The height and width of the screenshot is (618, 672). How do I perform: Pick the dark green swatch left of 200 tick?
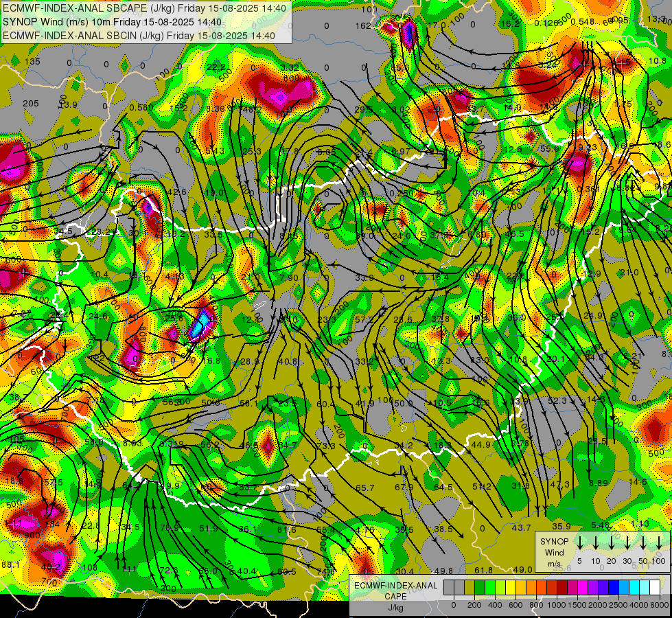(x=480, y=587)
